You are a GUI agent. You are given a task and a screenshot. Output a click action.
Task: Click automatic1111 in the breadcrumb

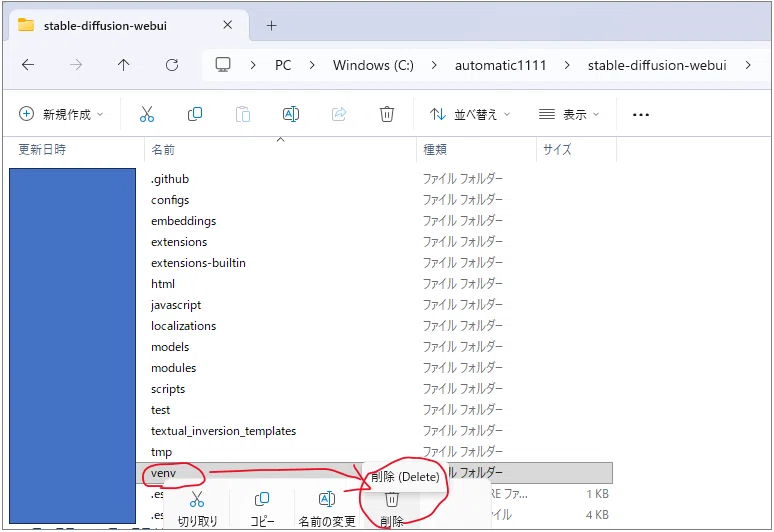point(501,65)
